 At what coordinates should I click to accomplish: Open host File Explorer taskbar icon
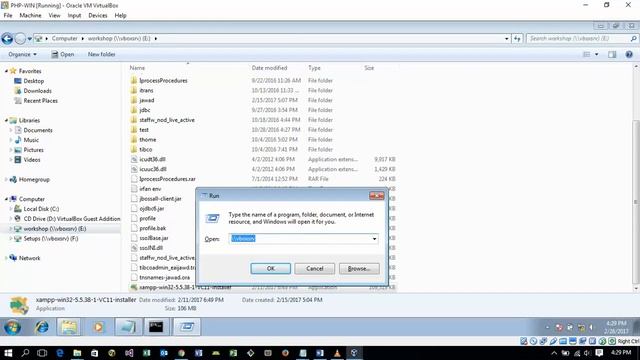[x=77, y=353]
